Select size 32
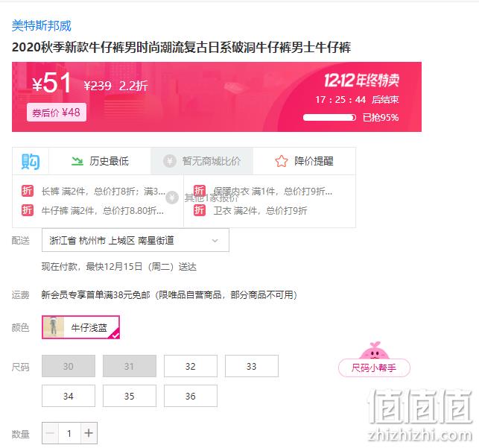Image resolution: width=479 pixels, height=448 pixels. (x=191, y=366)
